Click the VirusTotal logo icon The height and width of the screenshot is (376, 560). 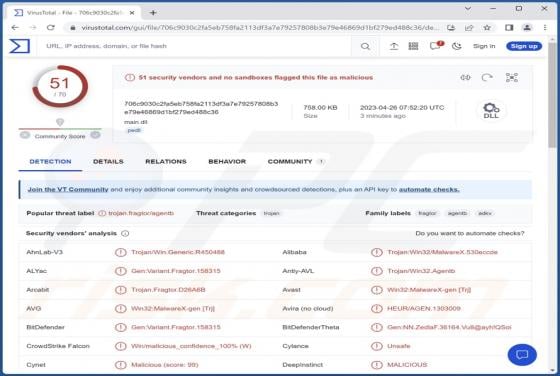[19, 46]
